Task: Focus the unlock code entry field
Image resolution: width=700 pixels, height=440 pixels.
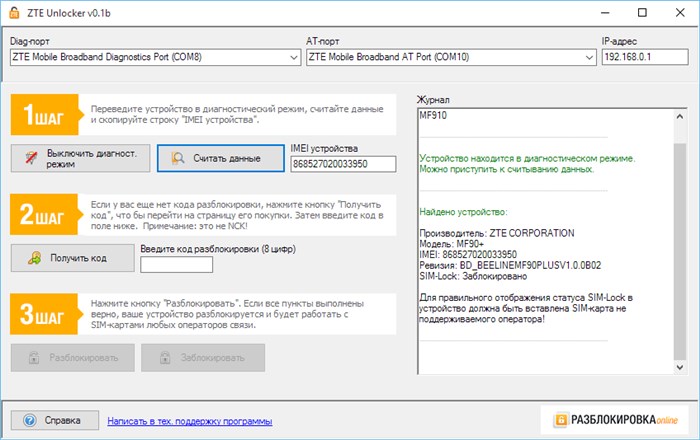Action: coord(176,265)
